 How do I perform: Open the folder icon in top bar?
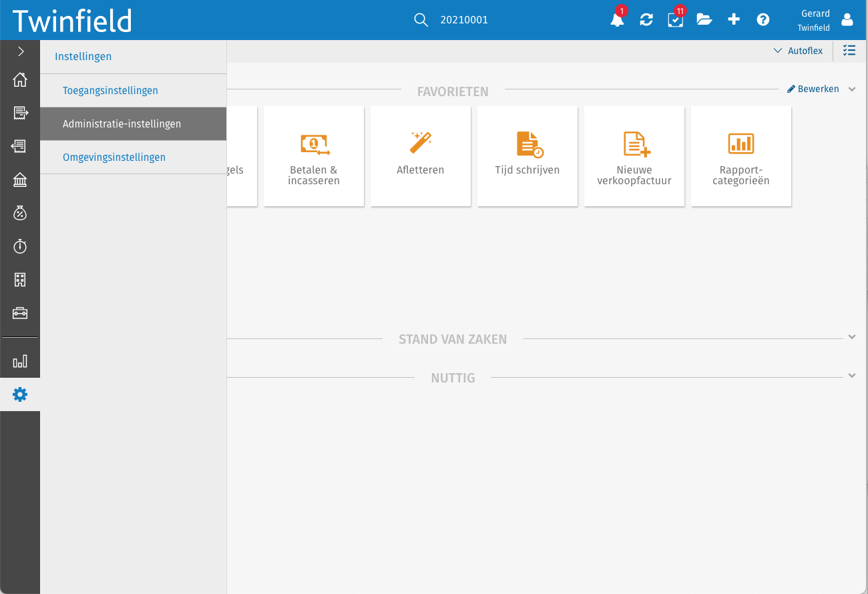pos(704,19)
